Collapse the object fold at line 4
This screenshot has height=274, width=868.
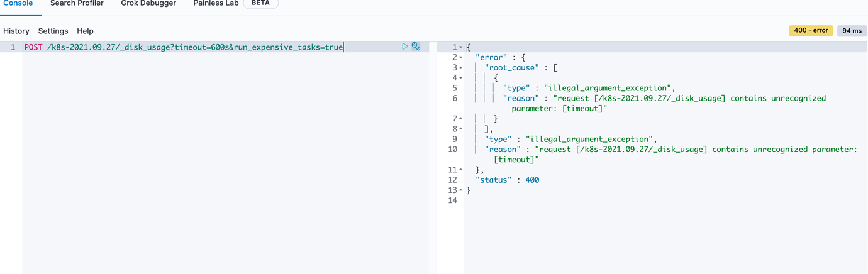(460, 78)
